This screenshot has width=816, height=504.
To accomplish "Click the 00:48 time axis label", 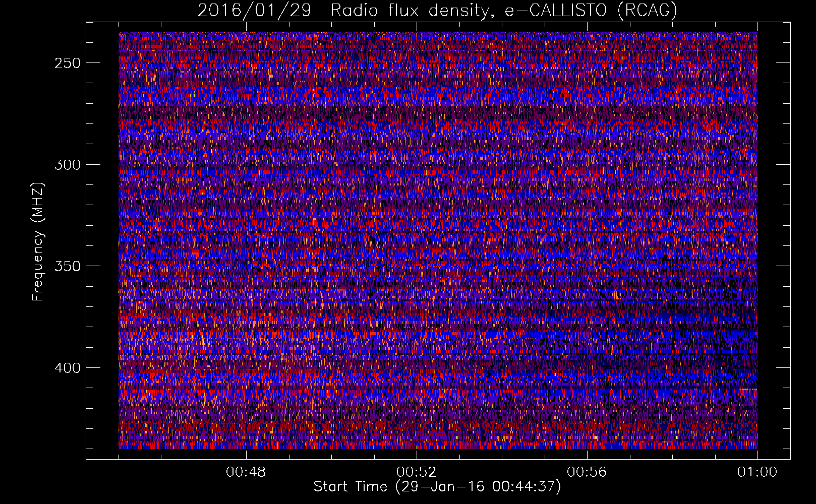I will click(x=246, y=472).
